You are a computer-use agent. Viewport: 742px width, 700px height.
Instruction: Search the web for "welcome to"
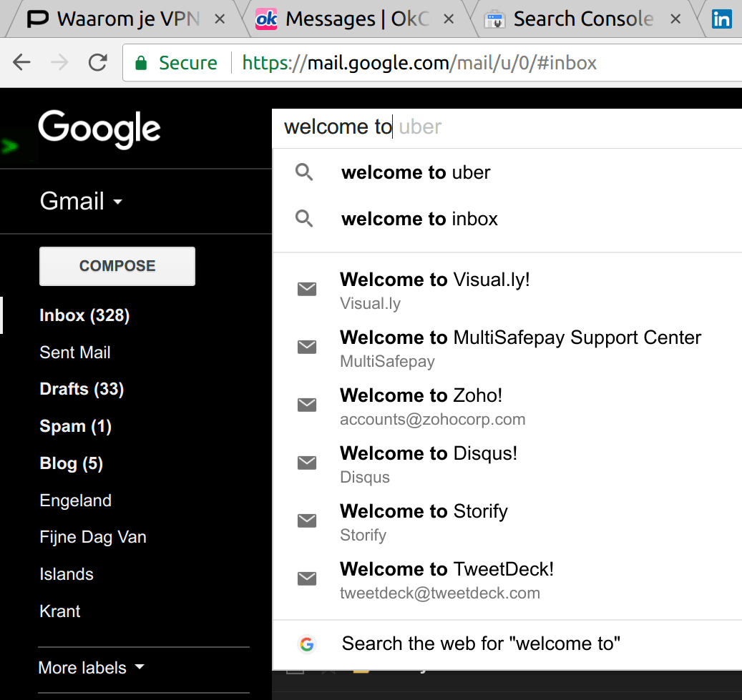pos(507,644)
